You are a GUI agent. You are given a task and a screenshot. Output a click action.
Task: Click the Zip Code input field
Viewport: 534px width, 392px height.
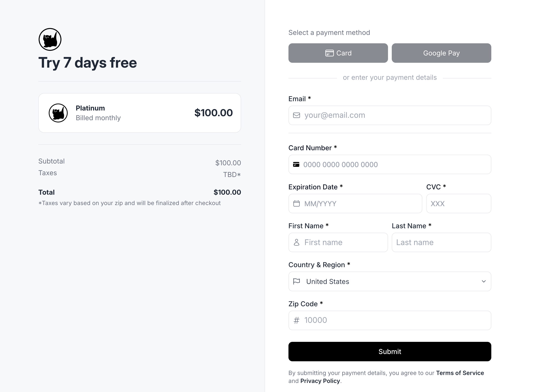[394, 320]
